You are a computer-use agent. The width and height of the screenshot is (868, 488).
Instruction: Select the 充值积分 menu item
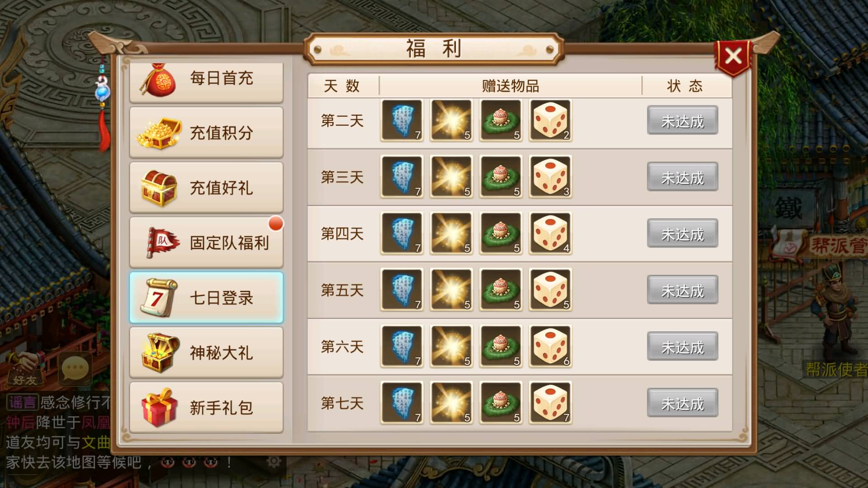[x=206, y=132]
